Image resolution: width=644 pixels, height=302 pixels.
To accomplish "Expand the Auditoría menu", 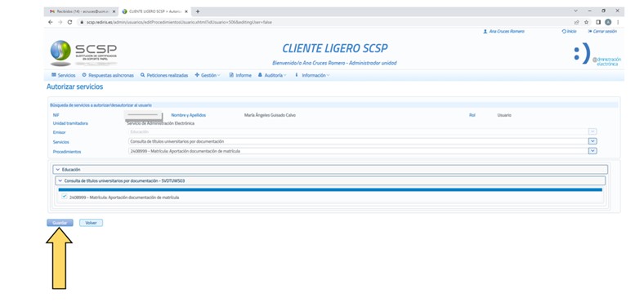I will [x=272, y=75].
